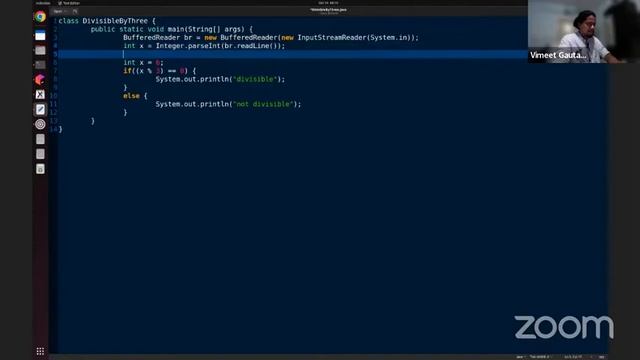Click the Vineet Gauta... video thumbnail
Image resolution: width=640 pixels, height=360 pixels.
click(584, 31)
